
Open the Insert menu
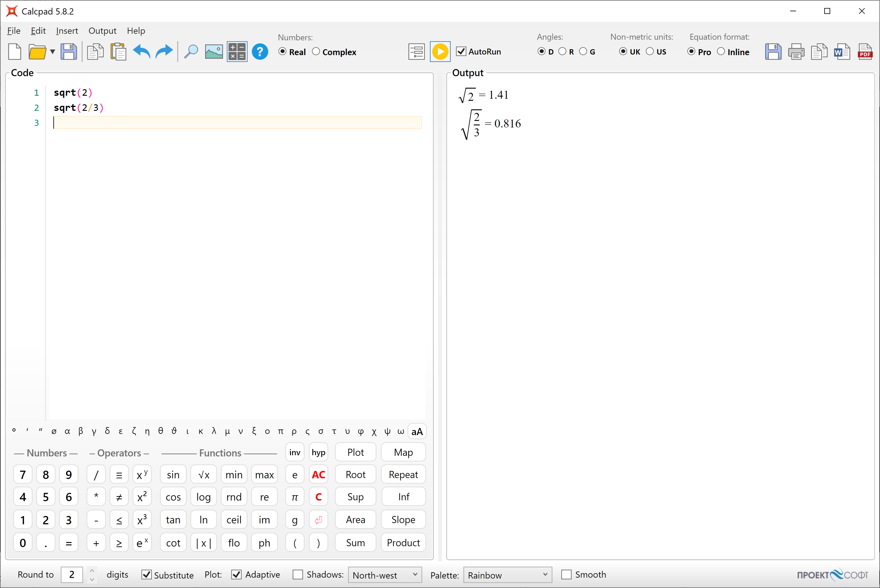(x=67, y=31)
